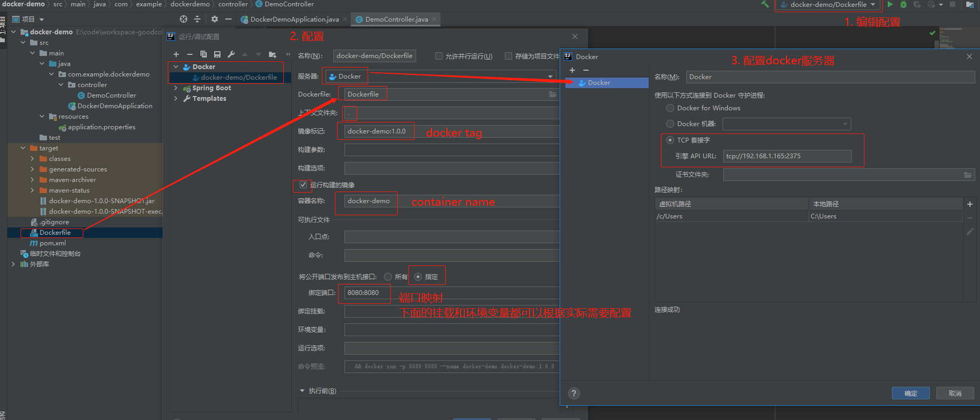The image size is (980, 420).
Task: Expand the Spring Boot configuration group
Action: [176, 88]
